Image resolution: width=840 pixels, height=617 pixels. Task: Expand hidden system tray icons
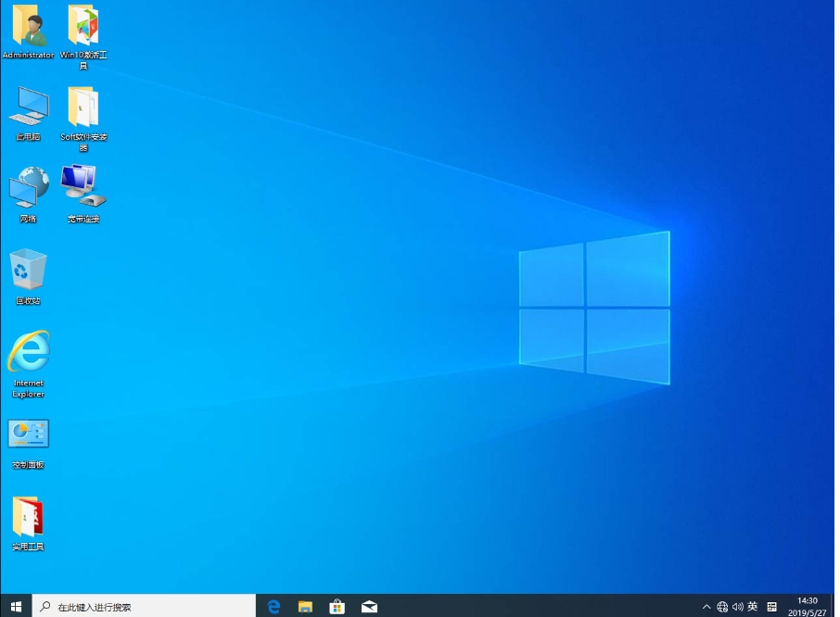706,606
